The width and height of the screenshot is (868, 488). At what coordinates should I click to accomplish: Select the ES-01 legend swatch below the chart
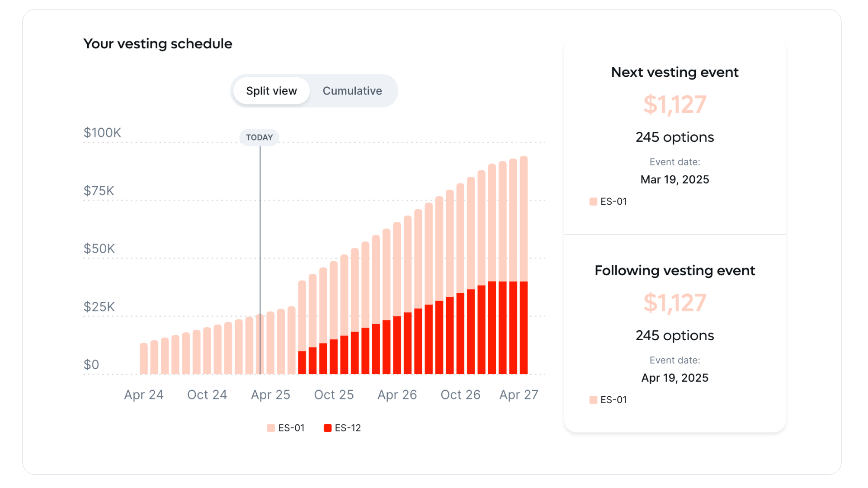click(x=272, y=427)
